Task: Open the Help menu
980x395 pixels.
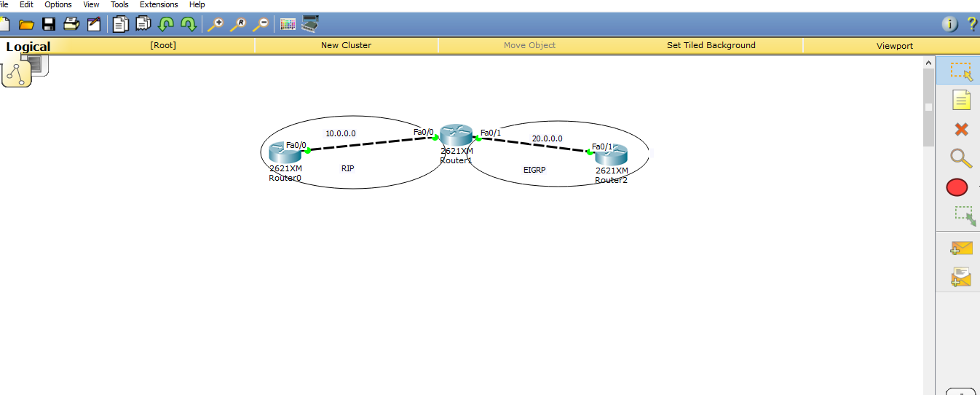Action: click(197, 4)
